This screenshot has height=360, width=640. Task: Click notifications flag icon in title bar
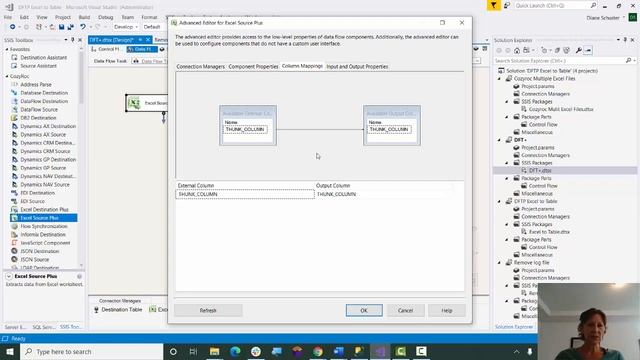(x=493, y=5)
